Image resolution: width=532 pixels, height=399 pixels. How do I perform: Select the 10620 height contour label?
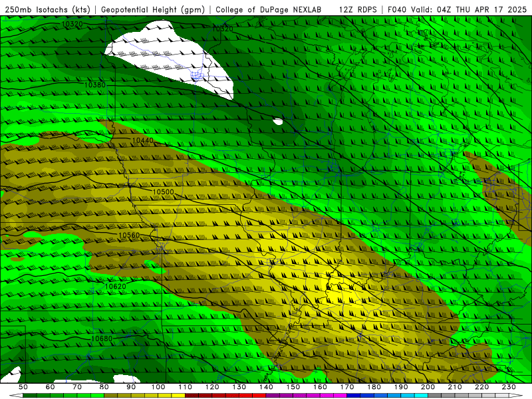(115, 287)
